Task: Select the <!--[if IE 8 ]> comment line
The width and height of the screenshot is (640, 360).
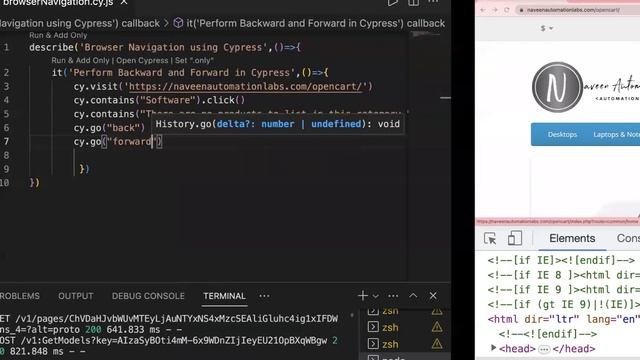Action: pyautogui.click(x=563, y=275)
